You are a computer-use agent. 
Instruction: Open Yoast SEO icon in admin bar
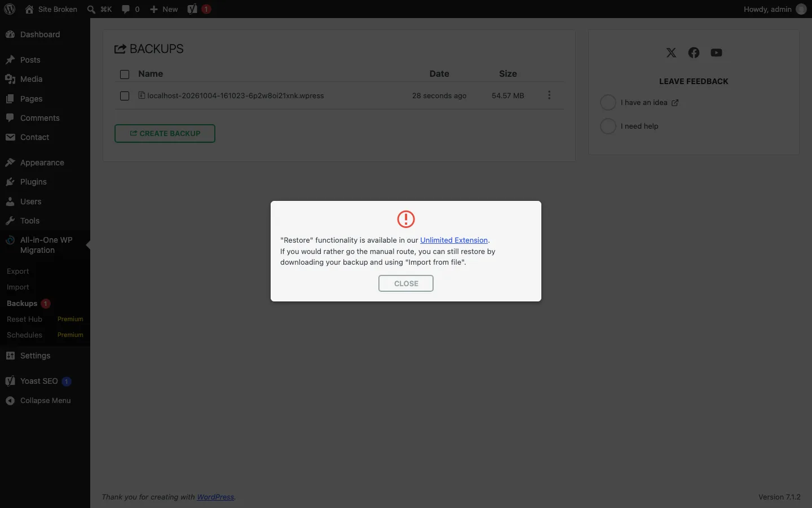(199, 9)
